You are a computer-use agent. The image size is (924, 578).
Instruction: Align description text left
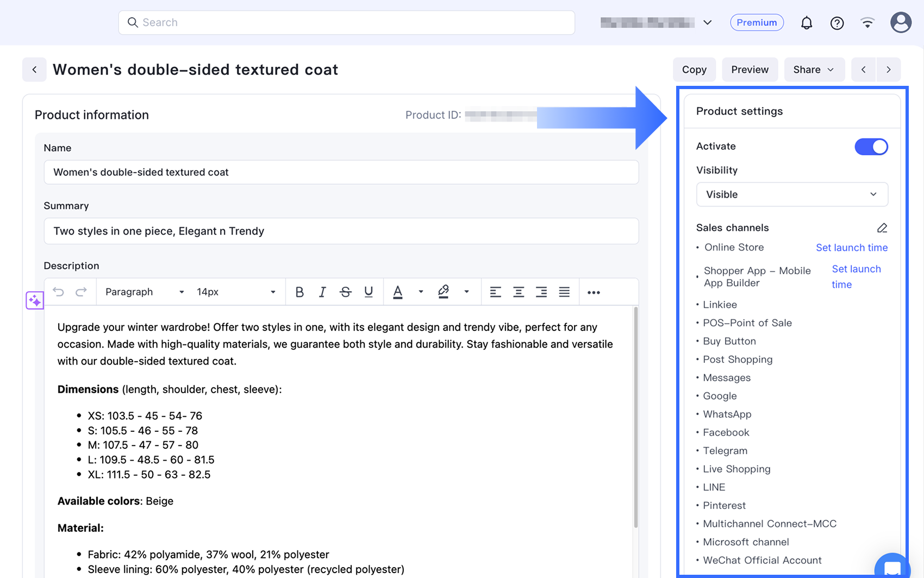click(x=495, y=292)
